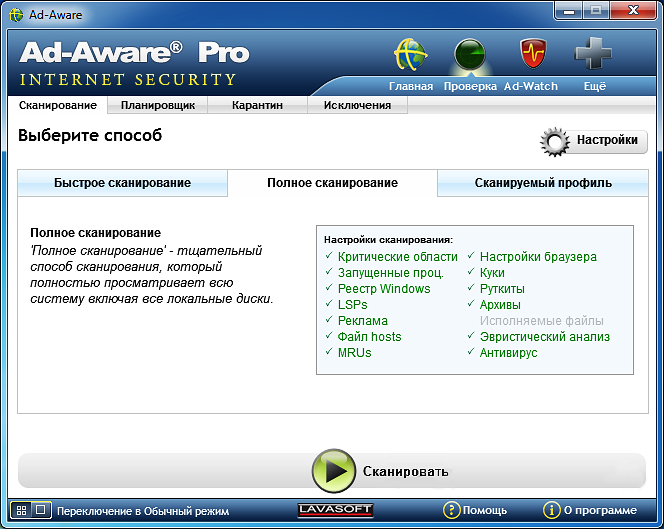Open the Исключения tab
664x529 pixels.
357,105
